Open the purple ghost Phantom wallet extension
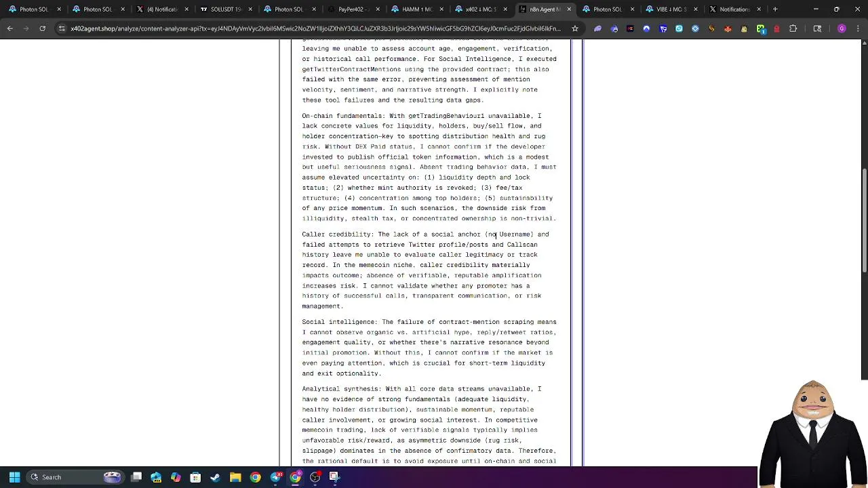This screenshot has width=868, height=488. tap(597, 28)
